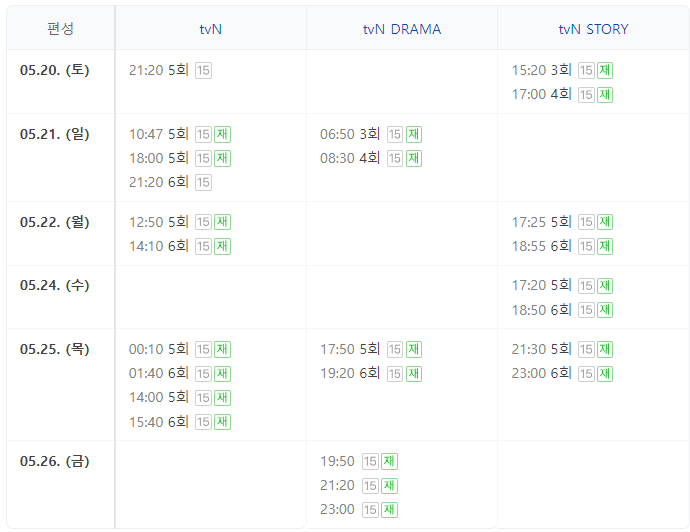Image resolution: width=690 pixels, height=532 pixels.
Task: Click the 재 rerun badge beside 08:30 4회
Action: [x=413, y=158]
